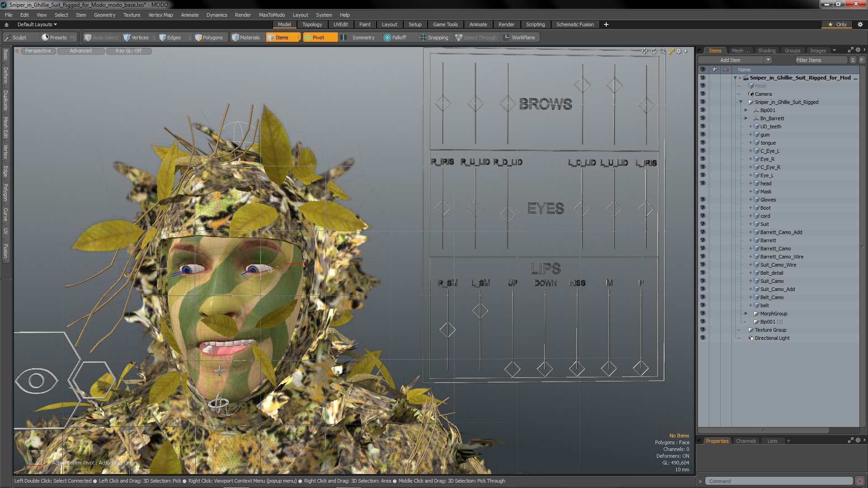Open viewport settings gear icon
This screenshot has width=868, height=488.
(x=679, y=51)
